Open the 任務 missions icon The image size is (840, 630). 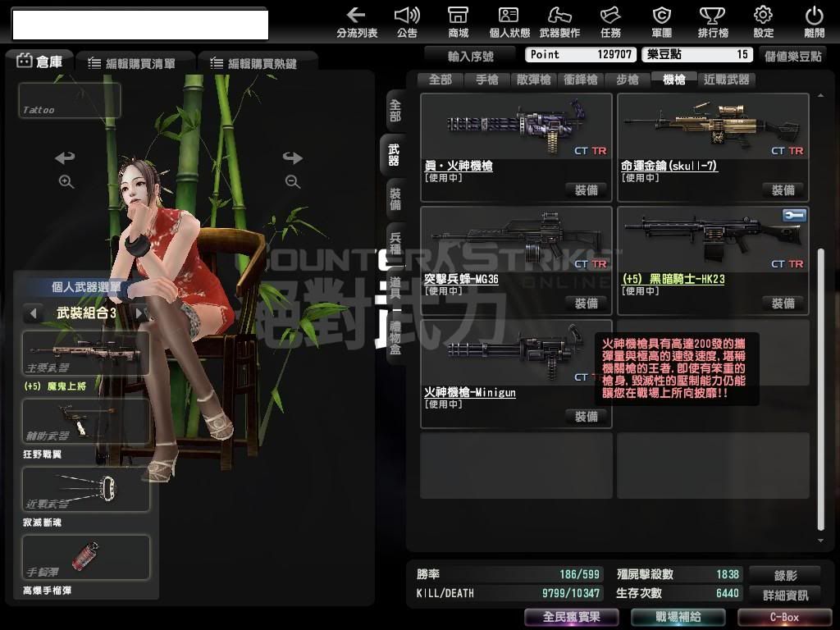coord(610,22)
